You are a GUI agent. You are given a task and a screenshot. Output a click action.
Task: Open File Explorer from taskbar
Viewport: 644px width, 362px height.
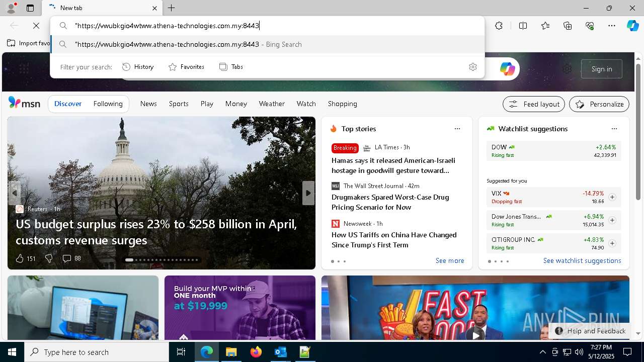(x=231, y=352)
